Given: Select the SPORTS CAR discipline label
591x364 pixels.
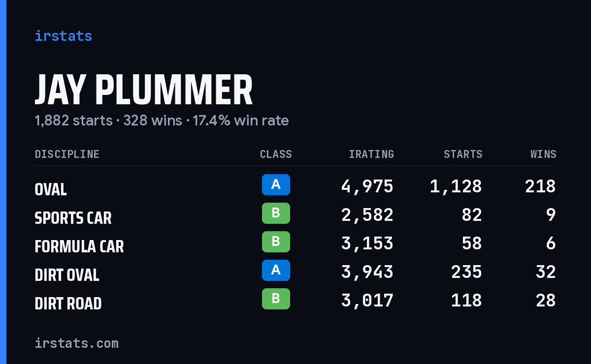Looking at the screenshot, I should point(73,218).
